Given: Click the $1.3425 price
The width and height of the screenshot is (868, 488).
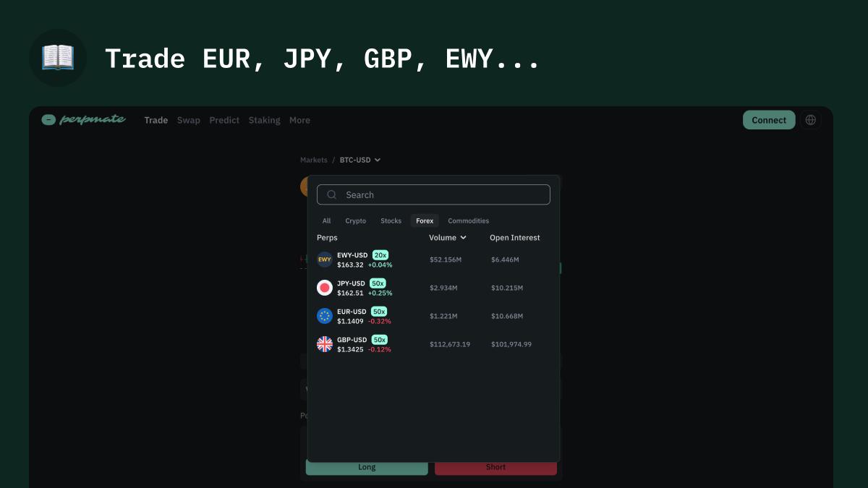Looking at the screenshot, I should (350, 349).
